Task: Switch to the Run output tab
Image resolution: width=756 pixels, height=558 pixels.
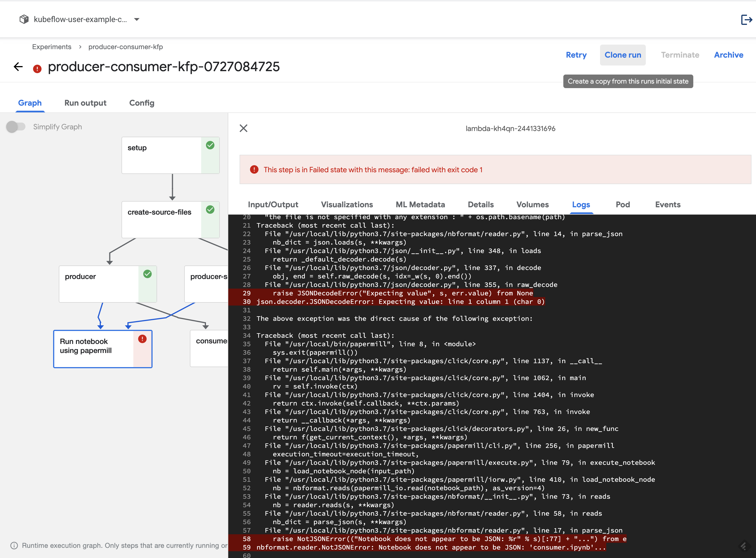Action: point(85,103)
